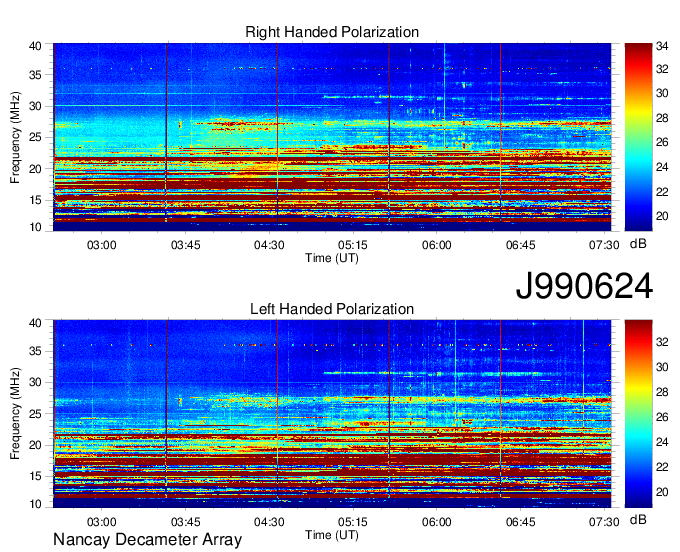Click the "Nancay Decameter Array" caption
Viewport: 680px width, 552px height.
pyautogui.click(x=147, y=540)
